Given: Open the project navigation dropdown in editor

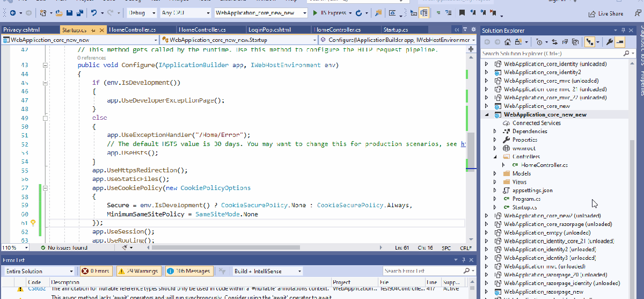Looking at the screenshot, I should pyautogui.click(x=80, y=40).
